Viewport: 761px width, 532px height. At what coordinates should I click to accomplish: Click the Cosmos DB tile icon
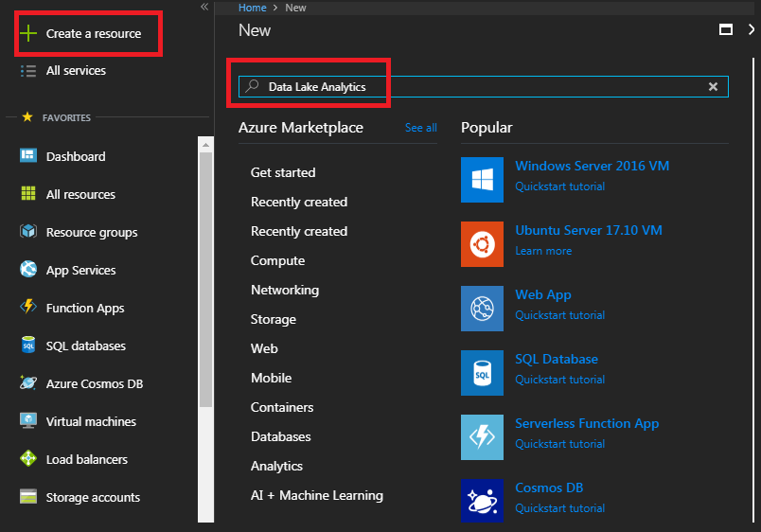(482, 501)
